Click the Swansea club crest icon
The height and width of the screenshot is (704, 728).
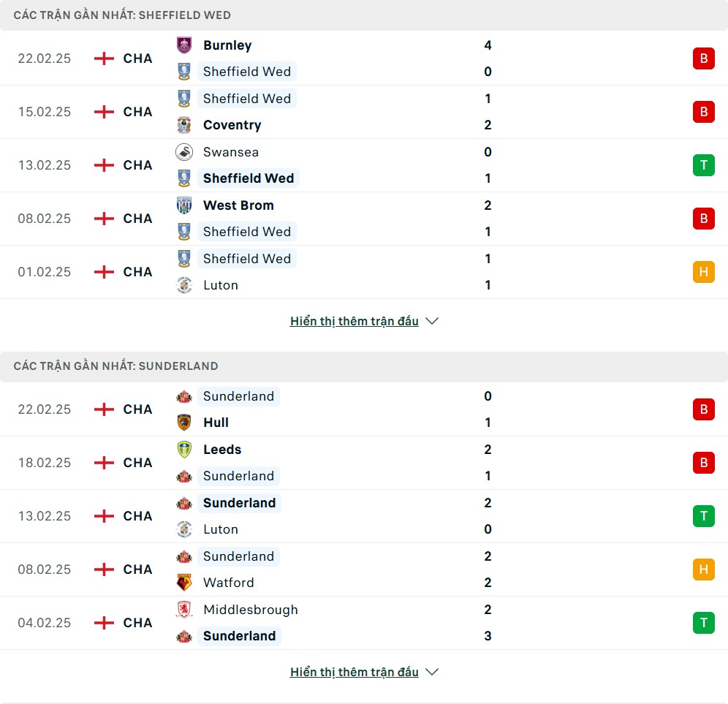click(x=184, y=152)
